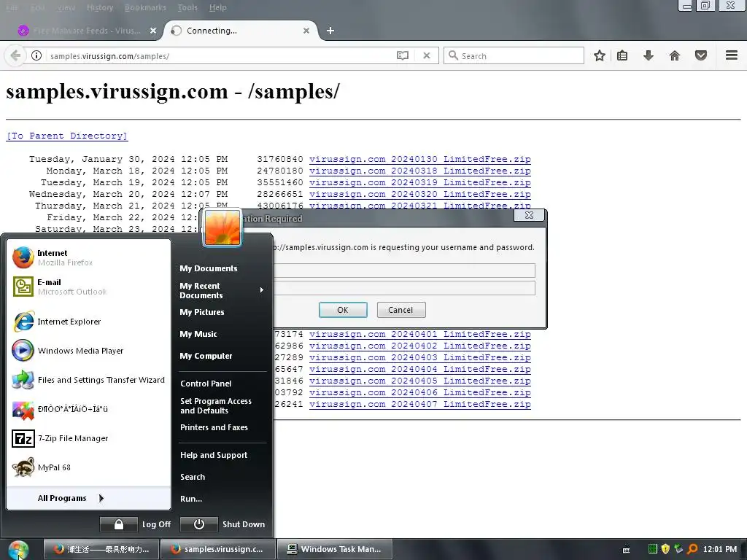Expand My Recent Documents submenu
Image resolution: width=747 pixels, height=560 pixels.
tap(222, 290)
